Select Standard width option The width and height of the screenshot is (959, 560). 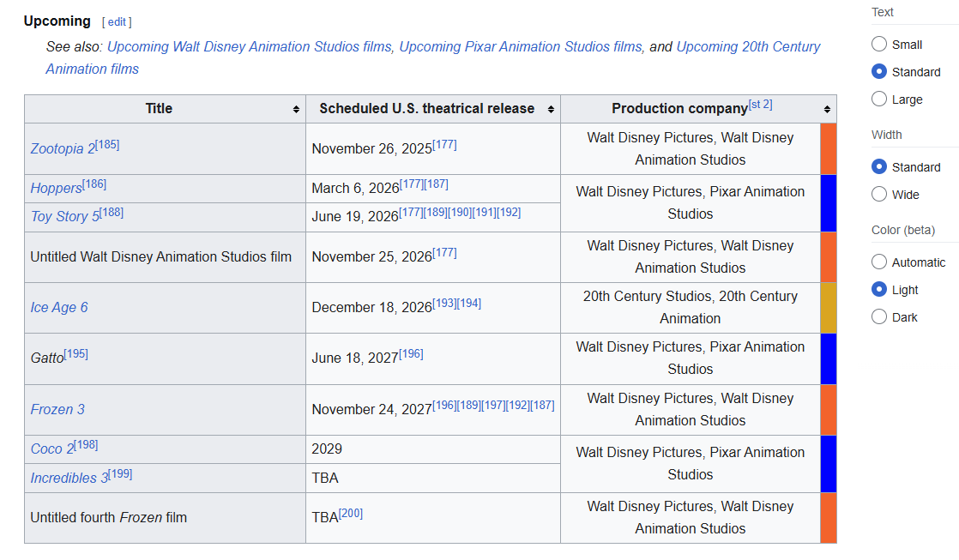pyautogui.click(x=879, y=167)
